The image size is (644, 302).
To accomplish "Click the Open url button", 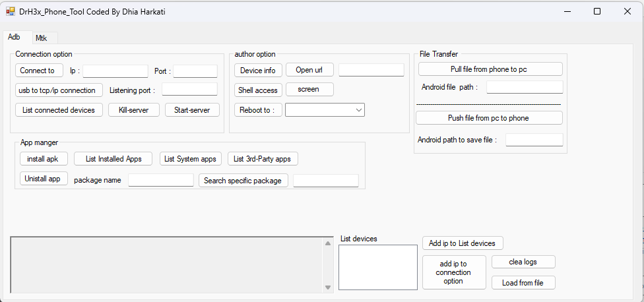I will [x=309, y=70].
